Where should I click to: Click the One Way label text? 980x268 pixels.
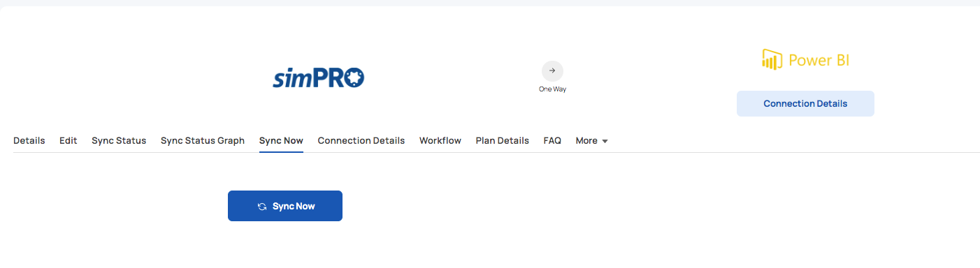(x=552, y=89)
